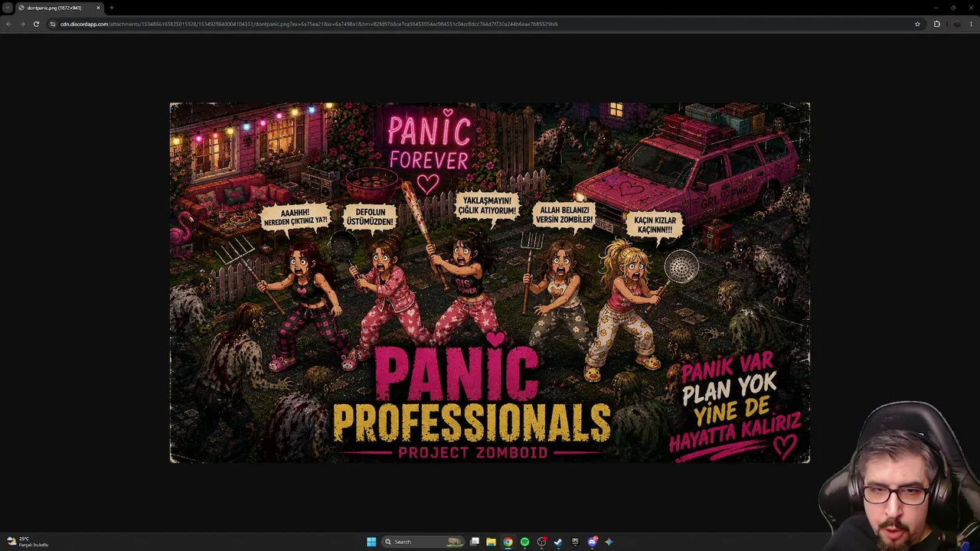Viewport: 980px width, 551px height.
Task: Open the Windows Start menu
Action: pyautogui.click(x=371, y=542)
